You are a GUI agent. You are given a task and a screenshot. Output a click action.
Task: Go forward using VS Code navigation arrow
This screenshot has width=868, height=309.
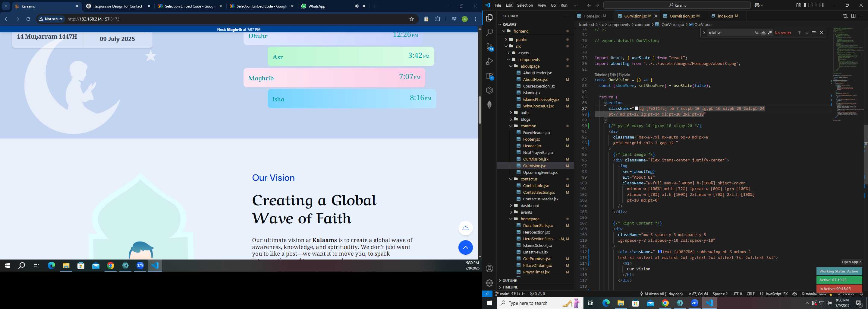point(597,5)
